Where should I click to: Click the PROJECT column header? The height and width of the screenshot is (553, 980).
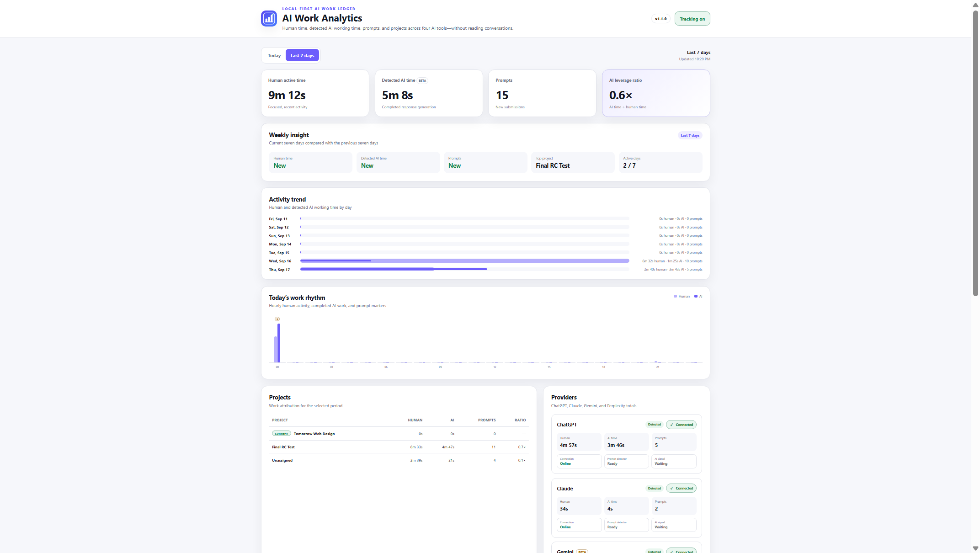280,420
